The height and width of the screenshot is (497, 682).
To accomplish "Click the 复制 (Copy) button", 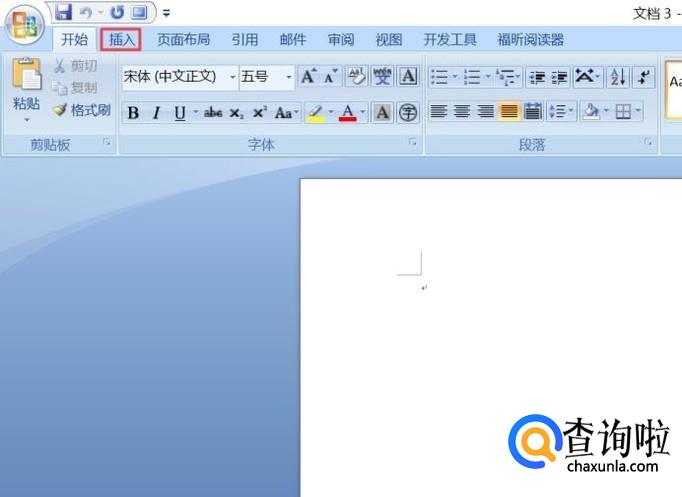I will [76, 87].
